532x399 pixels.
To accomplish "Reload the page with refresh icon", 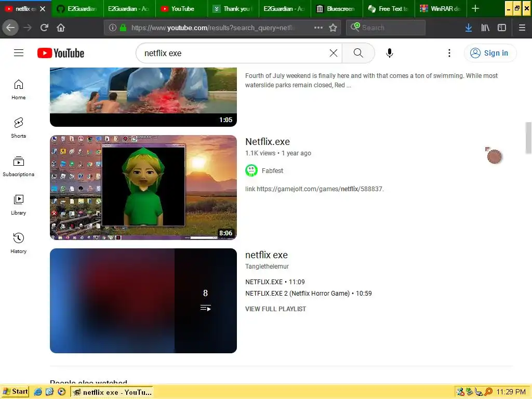I will point(44,28).
